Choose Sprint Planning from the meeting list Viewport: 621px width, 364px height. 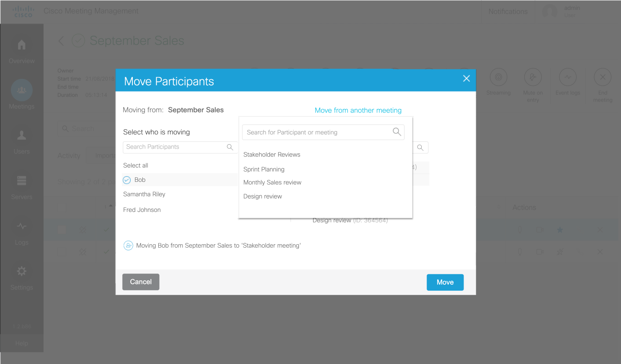tap(264, 169)
